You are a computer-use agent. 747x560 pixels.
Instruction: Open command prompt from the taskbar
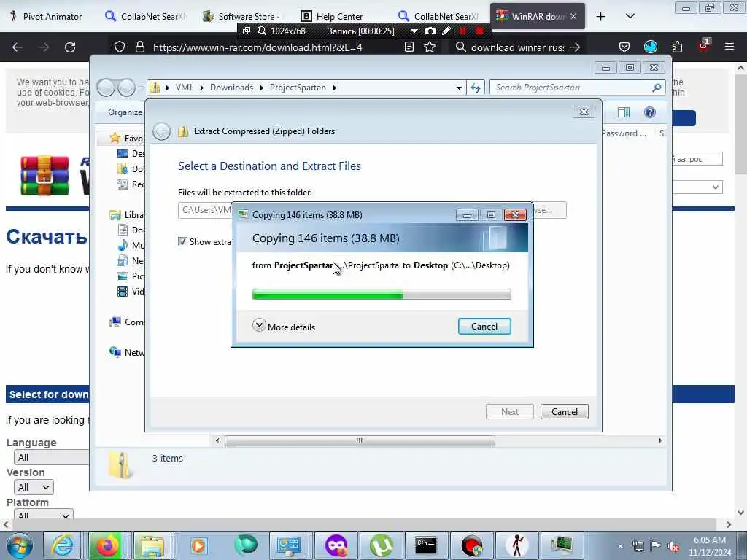(425, 545)
